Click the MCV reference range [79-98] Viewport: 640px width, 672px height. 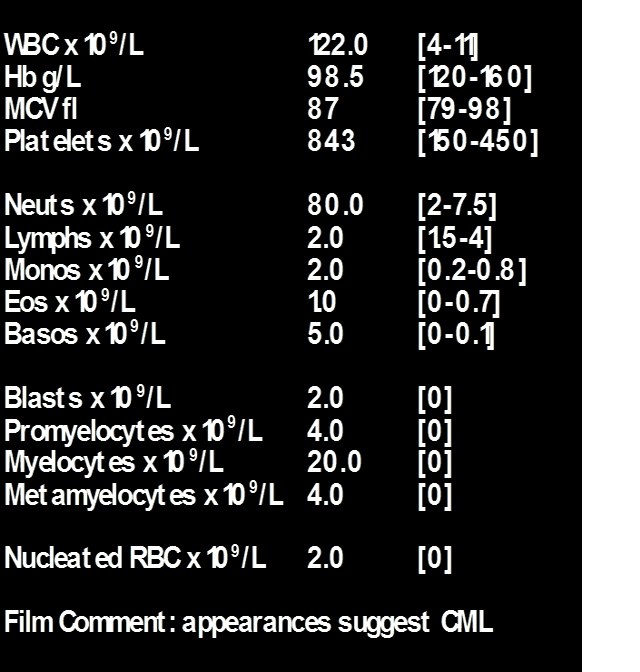click(x=465, y=109)
